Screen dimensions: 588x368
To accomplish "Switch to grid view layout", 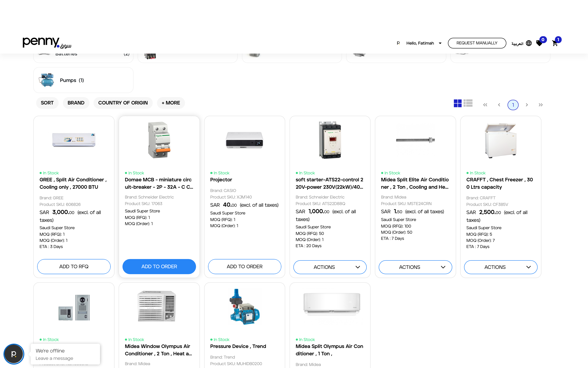I will [x=458, y=103].
